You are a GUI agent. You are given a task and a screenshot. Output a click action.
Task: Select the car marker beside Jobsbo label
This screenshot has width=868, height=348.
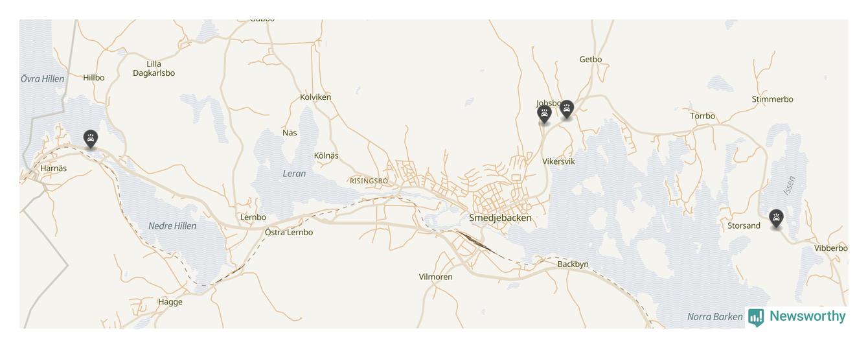coord(544,115)
